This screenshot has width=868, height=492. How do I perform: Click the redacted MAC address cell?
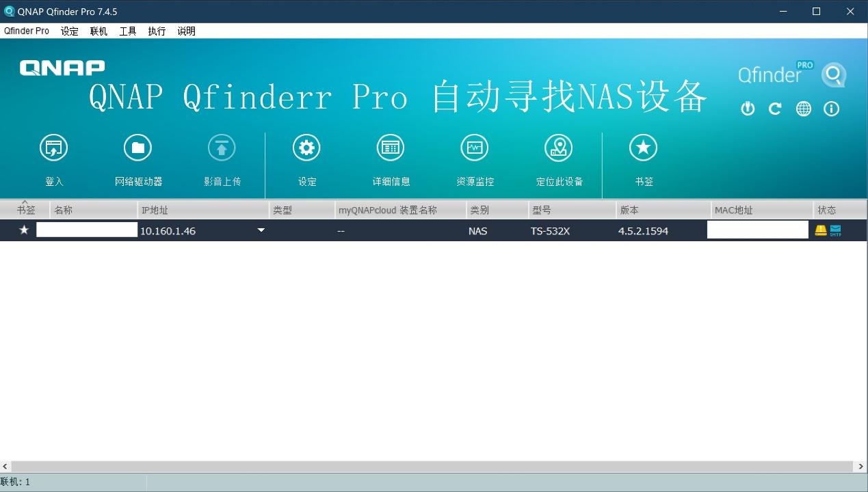(x=758, y=230)
